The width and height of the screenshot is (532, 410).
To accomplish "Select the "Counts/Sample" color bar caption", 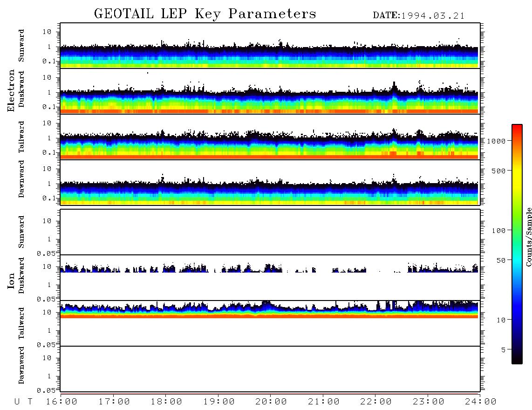I will tap(529, 237).
